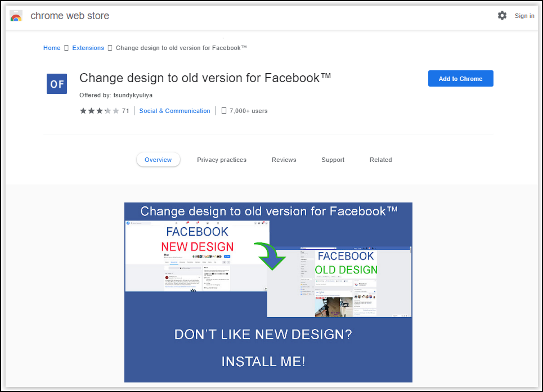Click the star rating icons
The image size is (543, 392).
[100, 111]
